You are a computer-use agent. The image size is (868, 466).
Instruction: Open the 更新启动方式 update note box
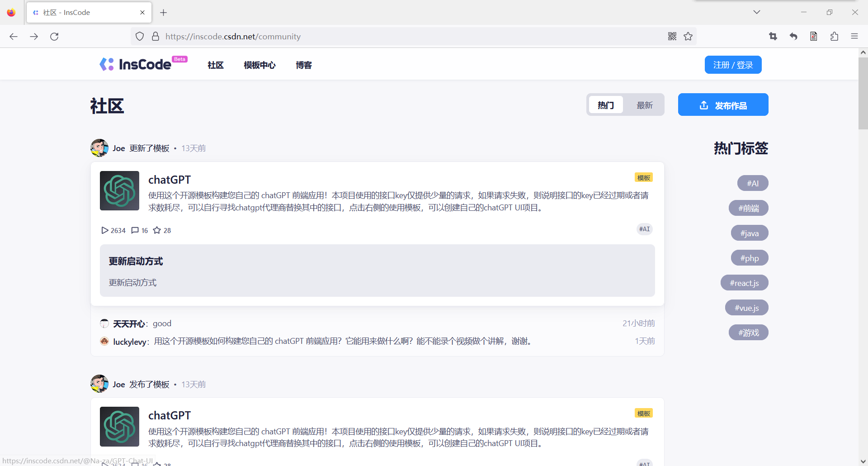377,271
